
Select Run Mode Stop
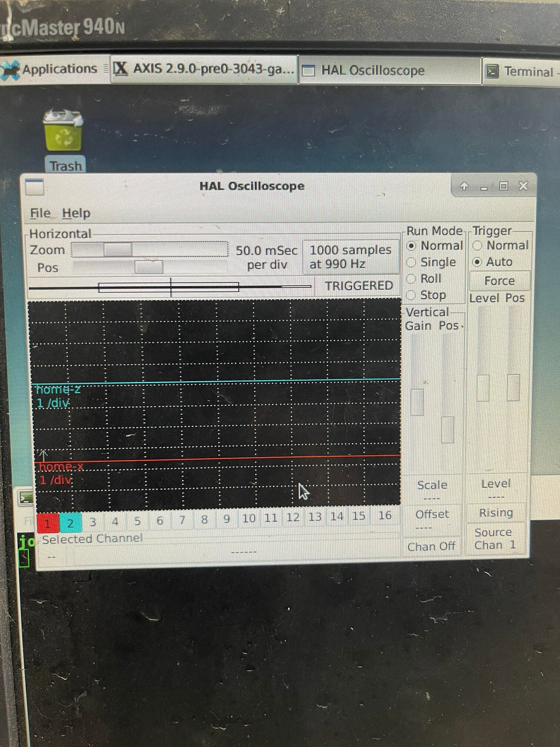pos(426,295)
